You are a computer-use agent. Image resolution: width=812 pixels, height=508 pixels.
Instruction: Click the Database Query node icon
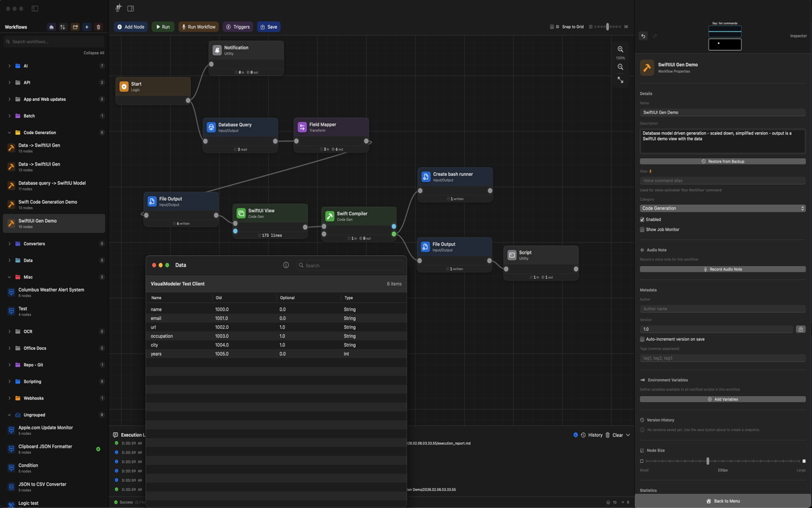click(x=211, y=128)
